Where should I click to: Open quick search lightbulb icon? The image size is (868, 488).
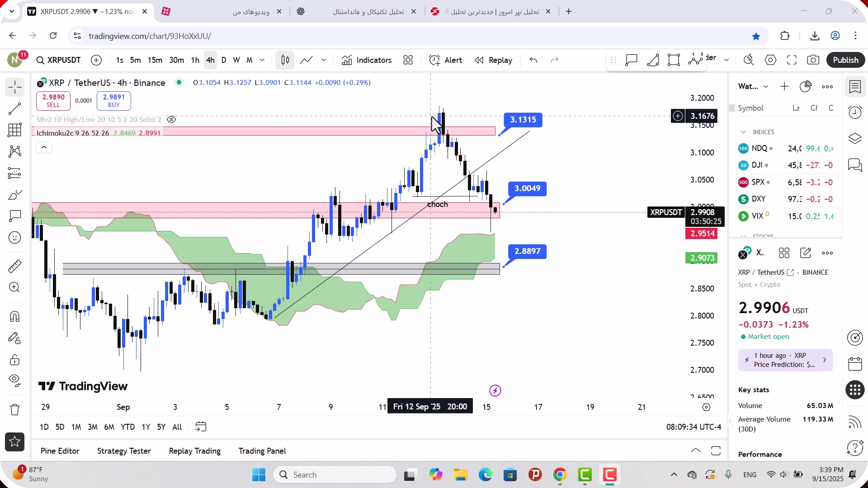coord(749,60)
